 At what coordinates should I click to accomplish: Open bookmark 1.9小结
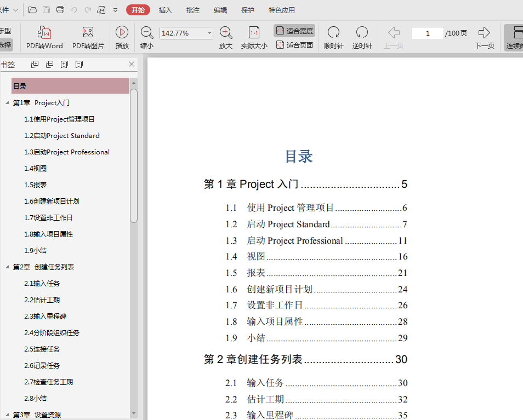(x=35, y=250)
